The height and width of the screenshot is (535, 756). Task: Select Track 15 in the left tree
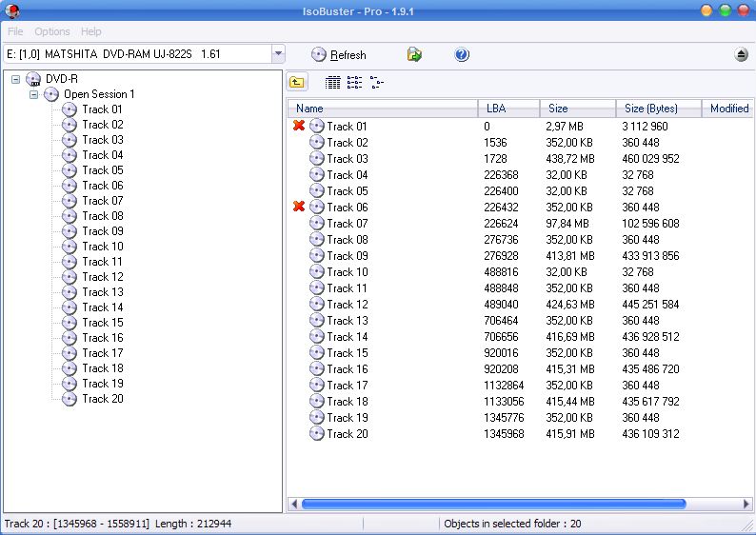[x=103, y=323]
